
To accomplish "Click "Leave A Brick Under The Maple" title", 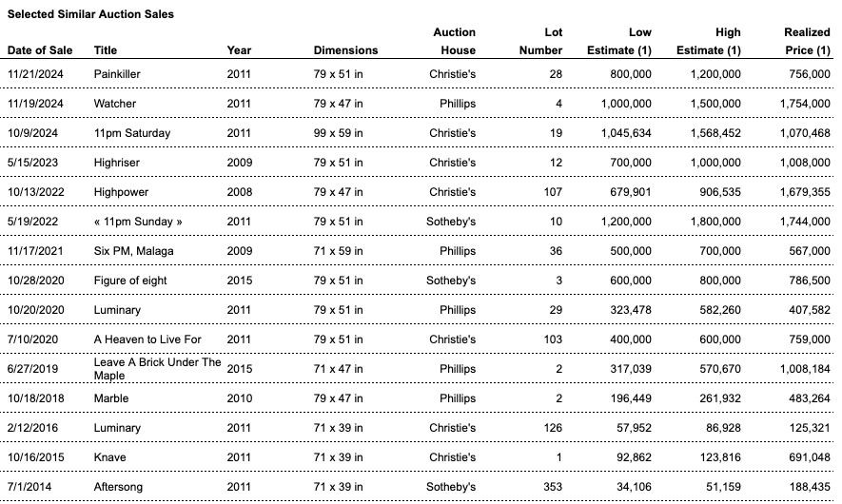I will point(157,368).
